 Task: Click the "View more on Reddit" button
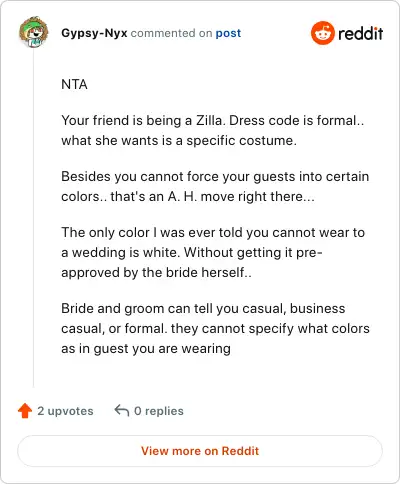(x=200, y=451)
